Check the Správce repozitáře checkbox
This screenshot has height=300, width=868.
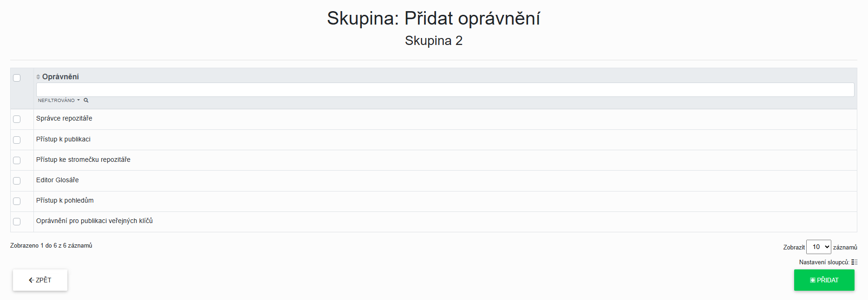[x=17, y=119]
